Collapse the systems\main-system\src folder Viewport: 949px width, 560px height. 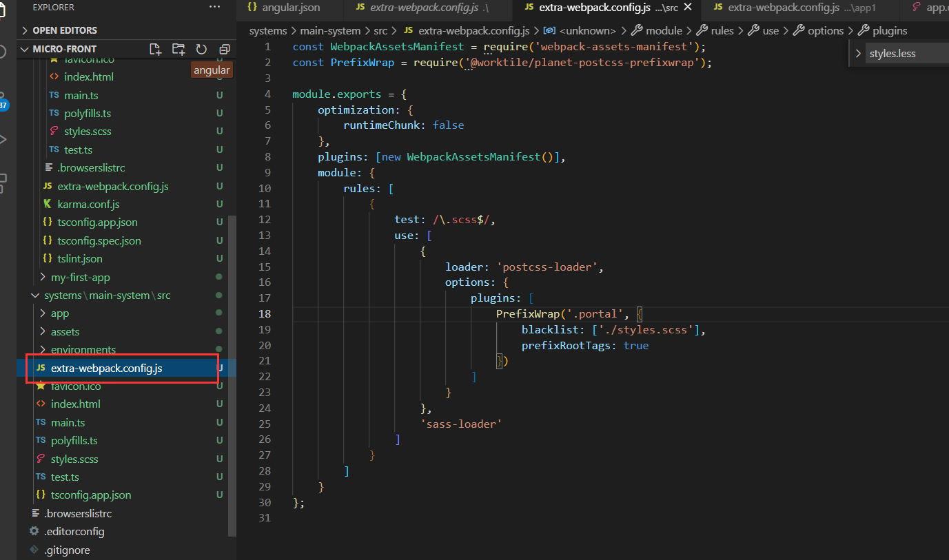[x=108, y=295]
